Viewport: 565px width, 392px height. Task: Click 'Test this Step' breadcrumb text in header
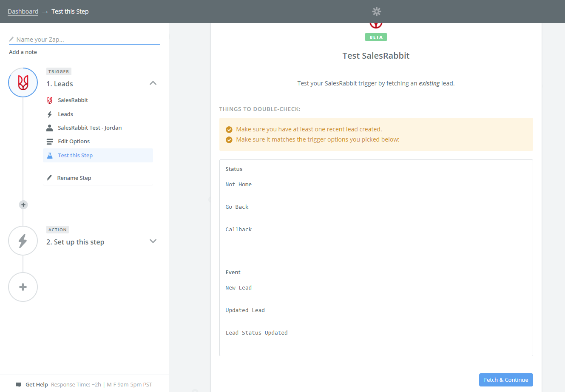[70, 11]
